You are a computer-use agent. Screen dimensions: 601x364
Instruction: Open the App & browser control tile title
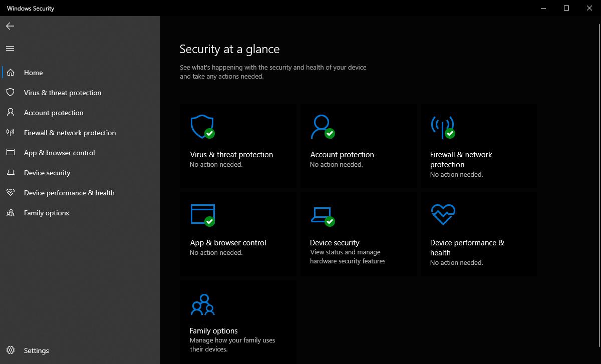point(228,243)
